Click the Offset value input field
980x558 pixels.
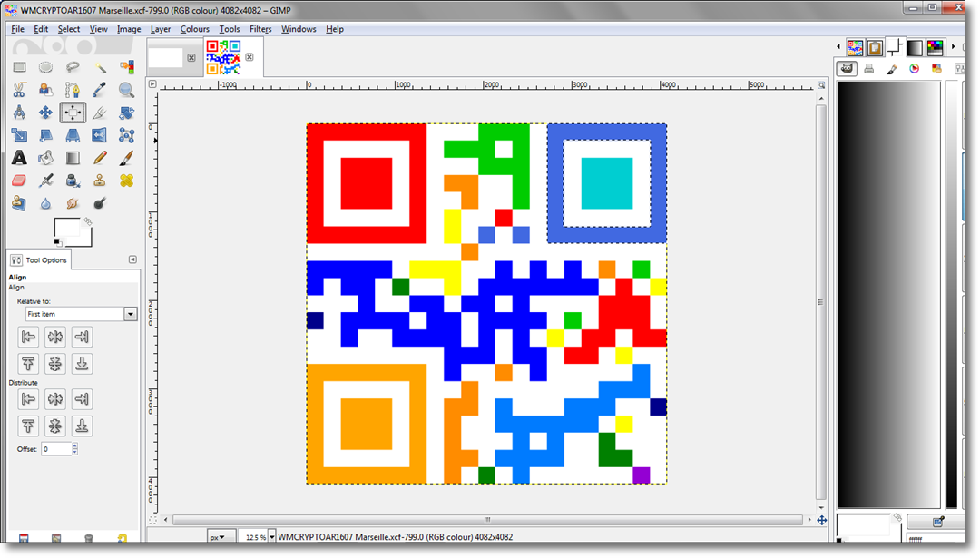(x=56, y=448)
